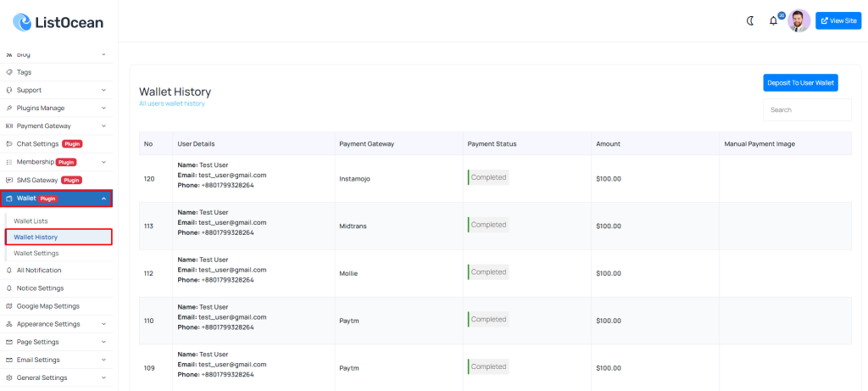Click the Support headset icon
868x391 pixels.
click(x=8, y=90)
